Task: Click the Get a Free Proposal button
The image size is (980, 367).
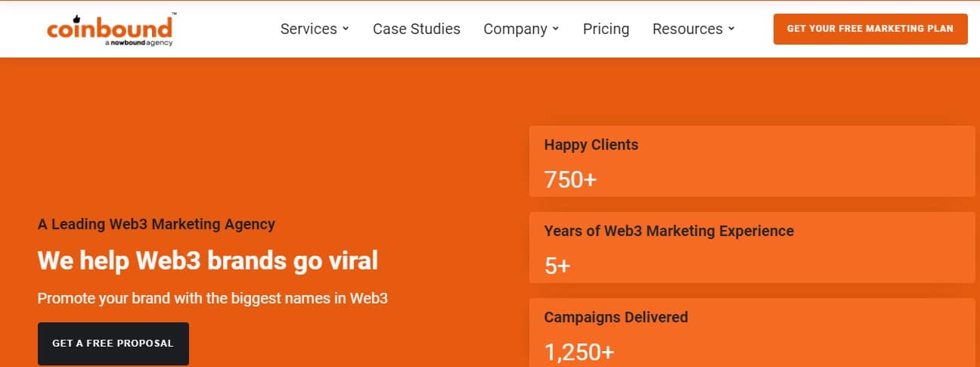Action: 113,344
